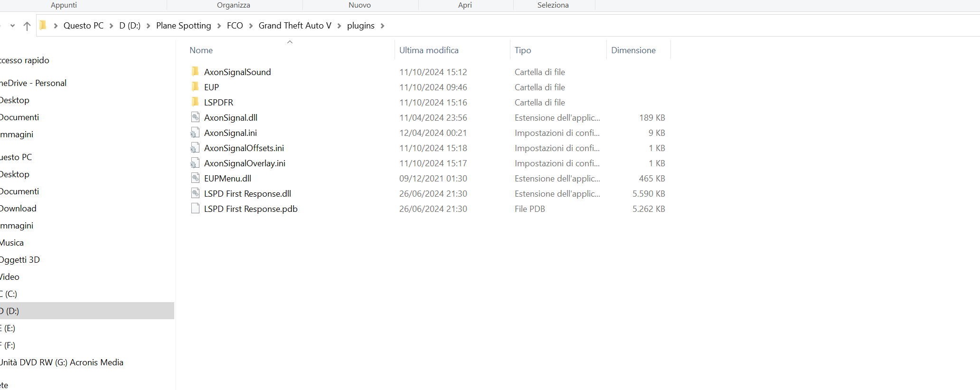
Task: Navigate to Questo PC in the breadcrumb
Action: click(x=84, y=26)
